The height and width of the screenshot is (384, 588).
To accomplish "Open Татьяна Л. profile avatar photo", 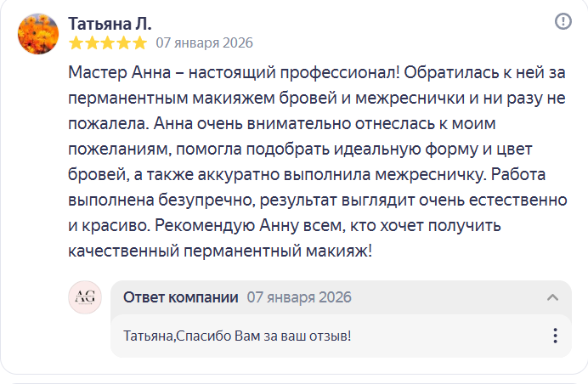I will click(x=38, y=34).
